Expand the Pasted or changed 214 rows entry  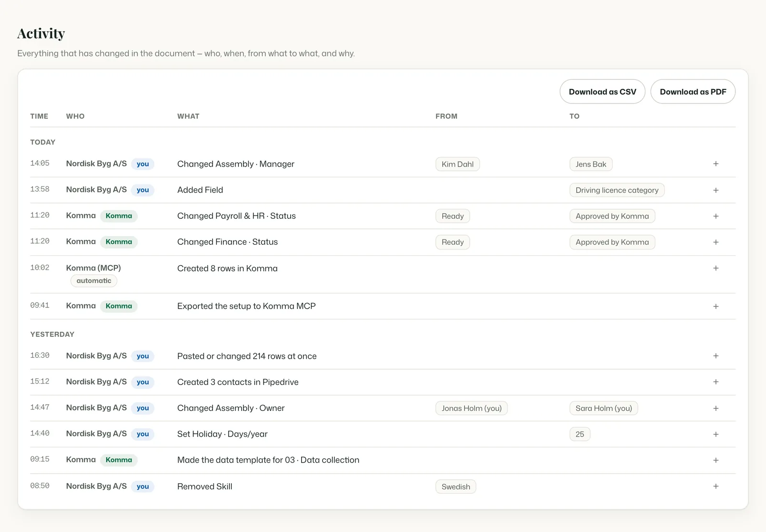[x=716, y=356]
